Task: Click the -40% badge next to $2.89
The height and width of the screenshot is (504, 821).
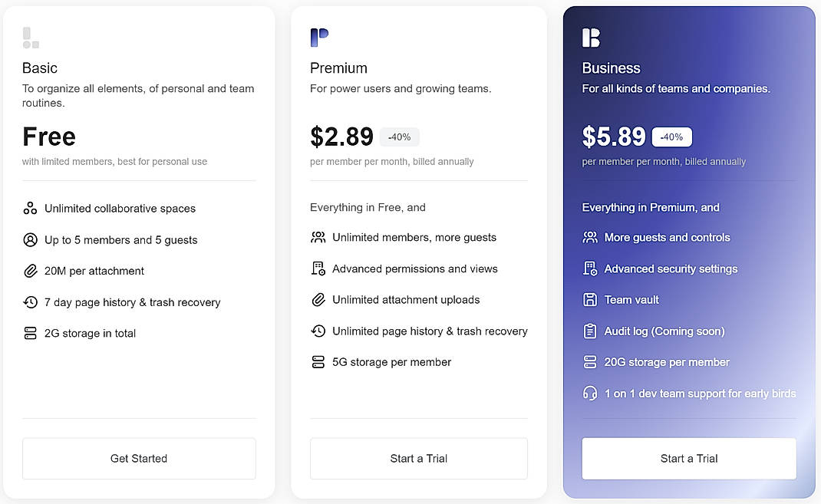Action: (x=399, y=137)
